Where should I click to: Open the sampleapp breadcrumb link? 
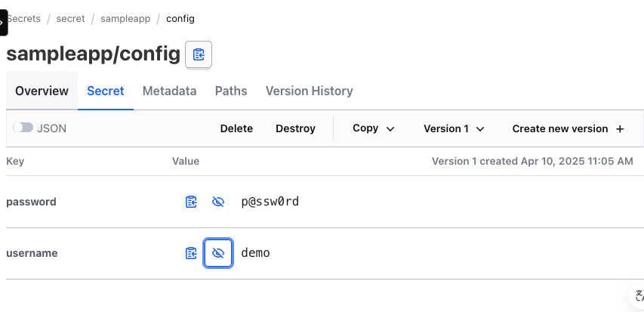125,18
